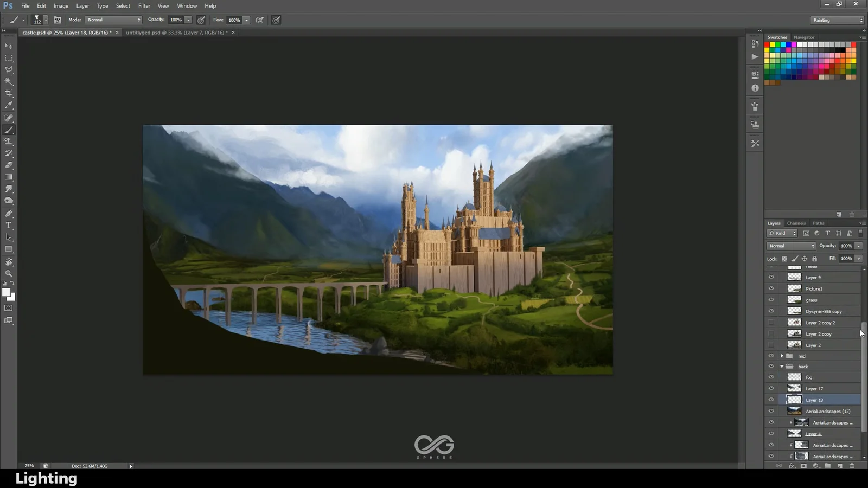Image resolution: width=868 pixels, height=488 pixels.
Task: Collapse the back layer group
Action: pos(781,366)
